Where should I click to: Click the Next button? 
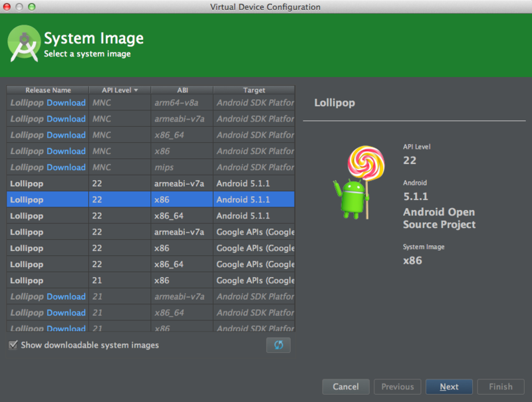(x=449, y=387)
